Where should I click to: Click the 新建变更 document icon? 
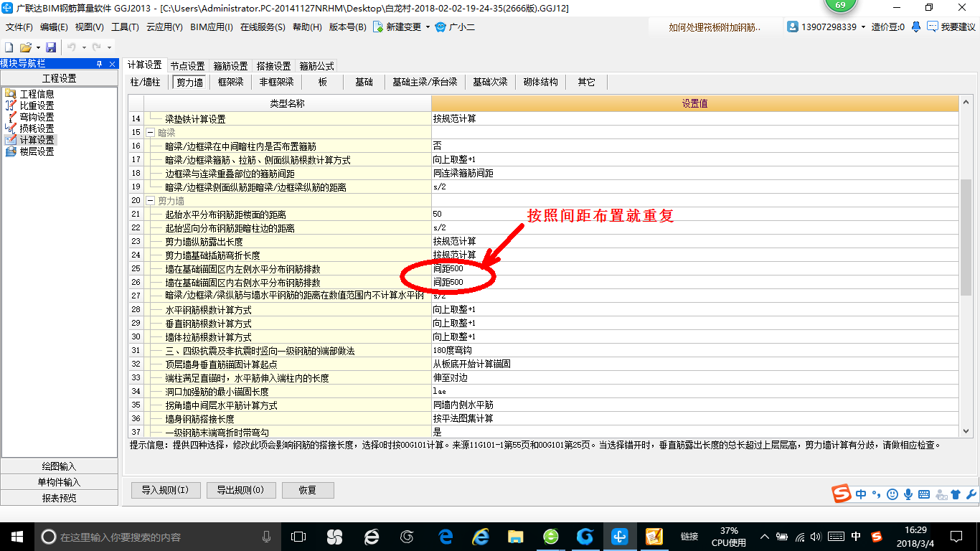[x=378, y=27]
